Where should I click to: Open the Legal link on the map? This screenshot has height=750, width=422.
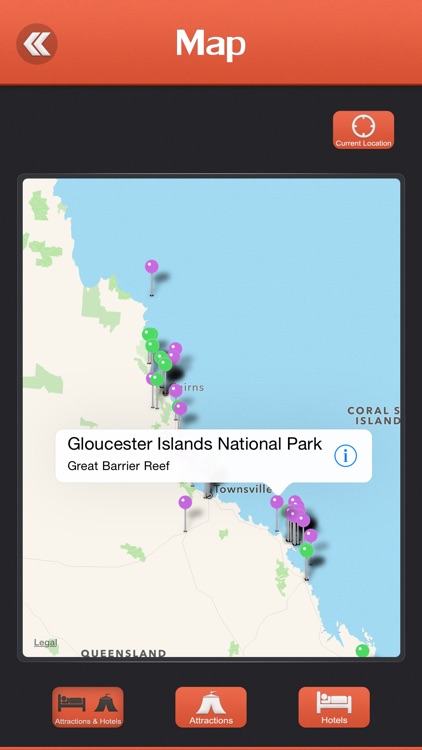point(45,642)
